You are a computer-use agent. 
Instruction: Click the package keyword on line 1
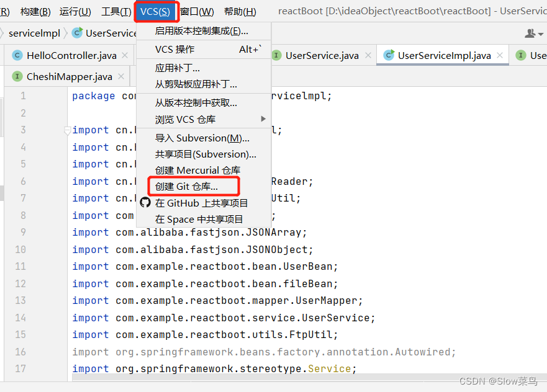pos(94,96)
